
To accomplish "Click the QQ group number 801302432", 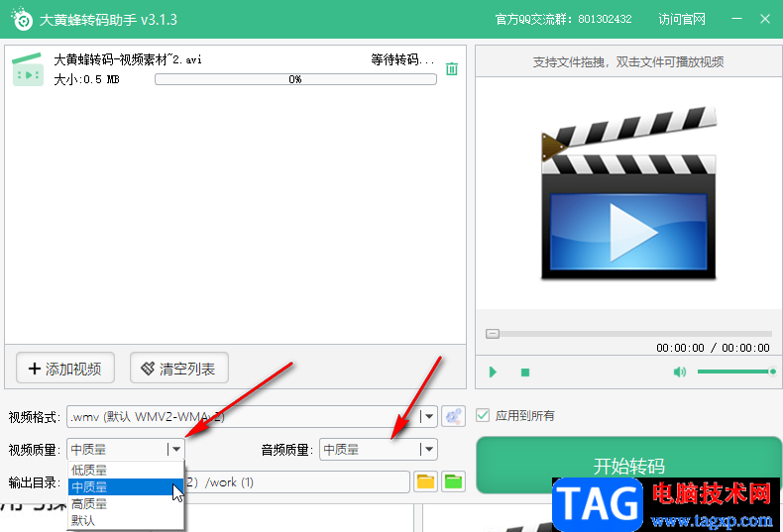I will coord(605,19).
